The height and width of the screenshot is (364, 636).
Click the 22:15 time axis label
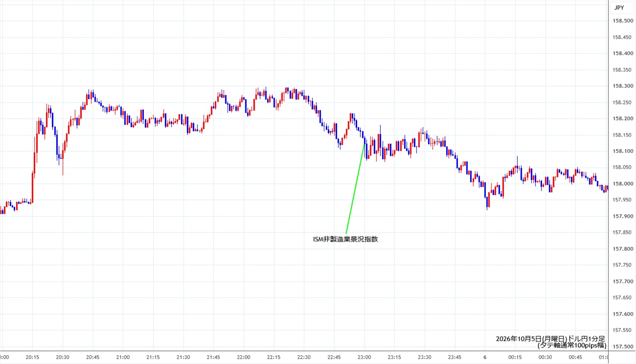[x=274, y=357]
